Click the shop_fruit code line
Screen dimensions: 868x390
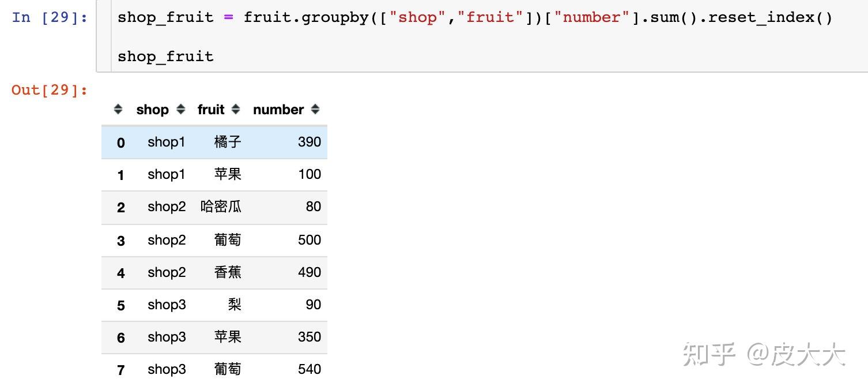[165, 57]
